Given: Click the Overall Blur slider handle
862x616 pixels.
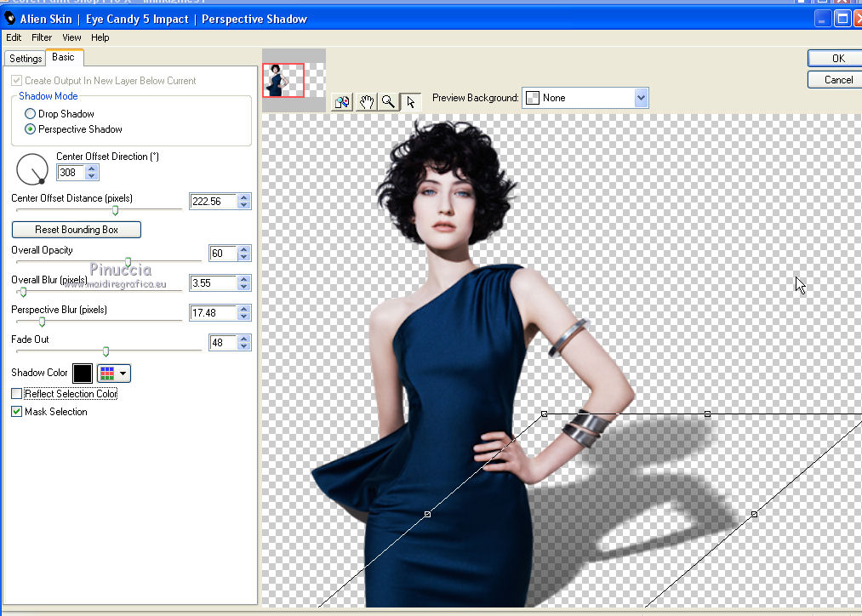Looking at the screenshot, I should coord(23,292).
